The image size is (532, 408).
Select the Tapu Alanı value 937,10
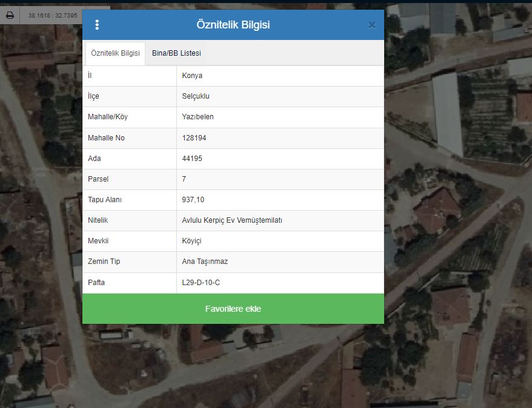pyautogui.click(x=194, y=200)
